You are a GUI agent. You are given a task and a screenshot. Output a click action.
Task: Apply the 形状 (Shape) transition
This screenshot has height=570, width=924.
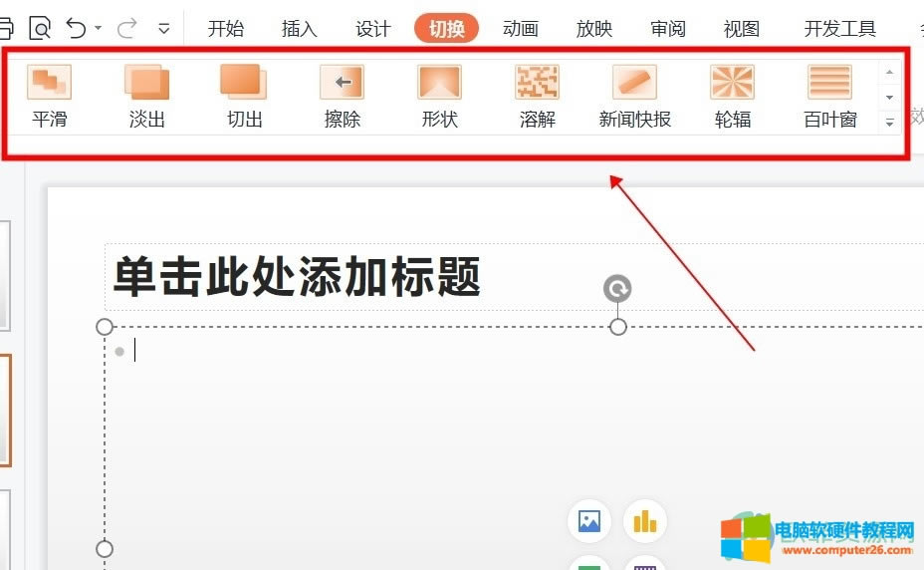(x=439, y=96)
